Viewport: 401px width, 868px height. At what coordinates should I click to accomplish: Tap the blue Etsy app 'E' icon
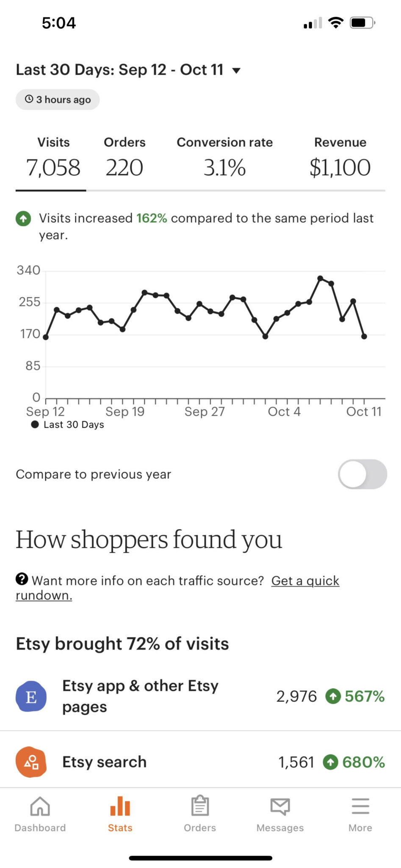coord(31,696)
